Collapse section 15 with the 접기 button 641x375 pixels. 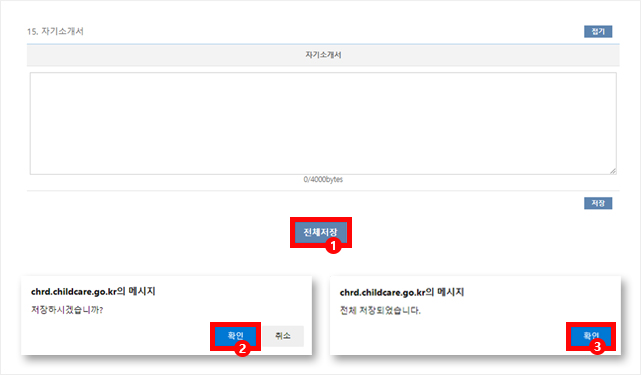pos(598,31)
